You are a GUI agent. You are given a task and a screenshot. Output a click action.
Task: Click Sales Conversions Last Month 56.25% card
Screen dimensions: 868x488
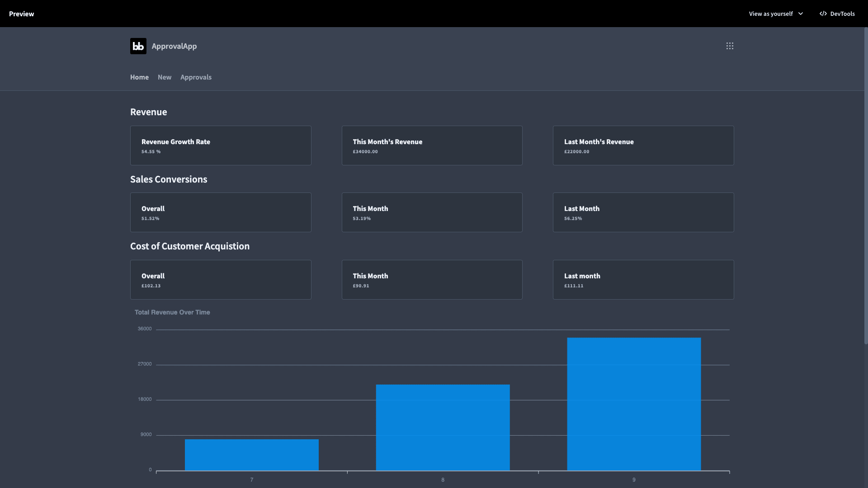coord(643,212)
